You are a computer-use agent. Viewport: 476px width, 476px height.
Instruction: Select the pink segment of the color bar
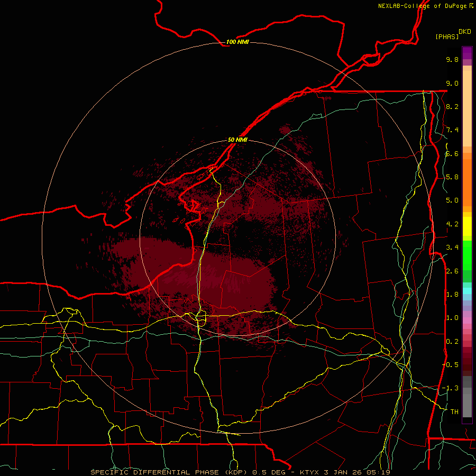467,321
